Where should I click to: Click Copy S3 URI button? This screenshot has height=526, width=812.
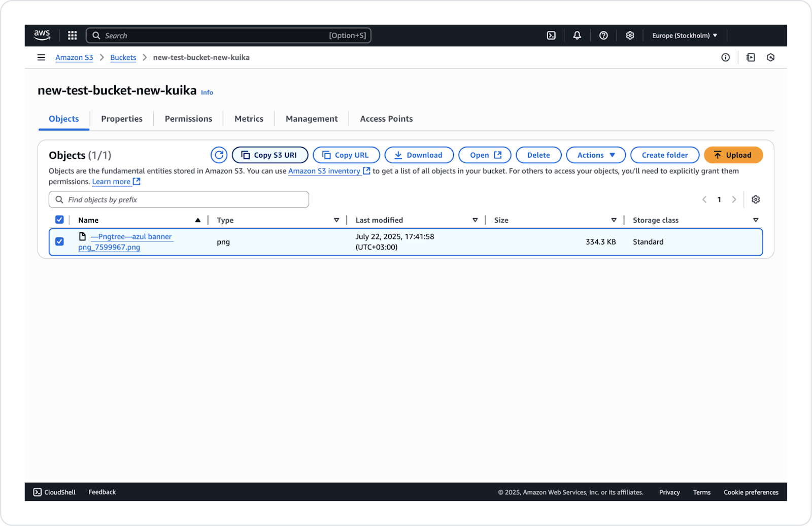coord(270,155)
